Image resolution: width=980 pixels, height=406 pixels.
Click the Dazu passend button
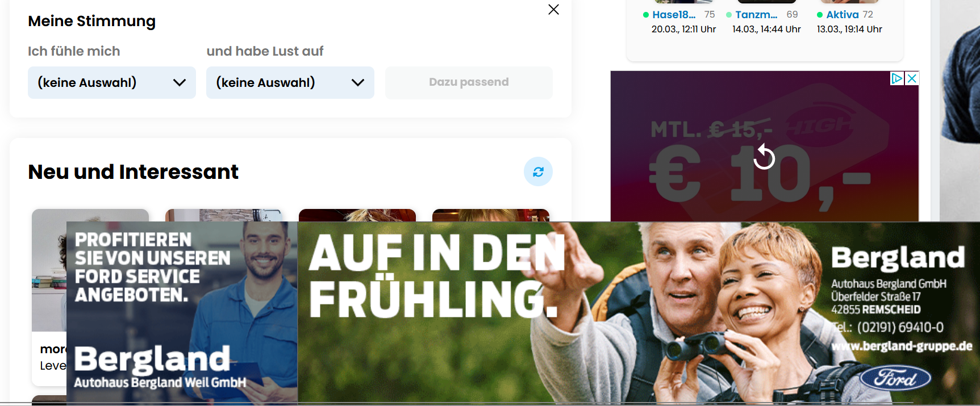coord(469,82)
